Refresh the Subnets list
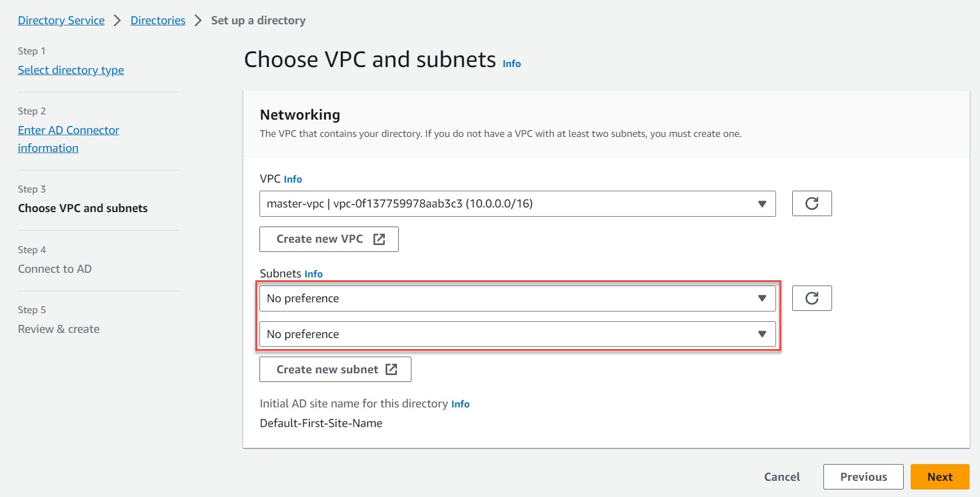This screenshot has height=497, width=980. (x=812, y=298)
